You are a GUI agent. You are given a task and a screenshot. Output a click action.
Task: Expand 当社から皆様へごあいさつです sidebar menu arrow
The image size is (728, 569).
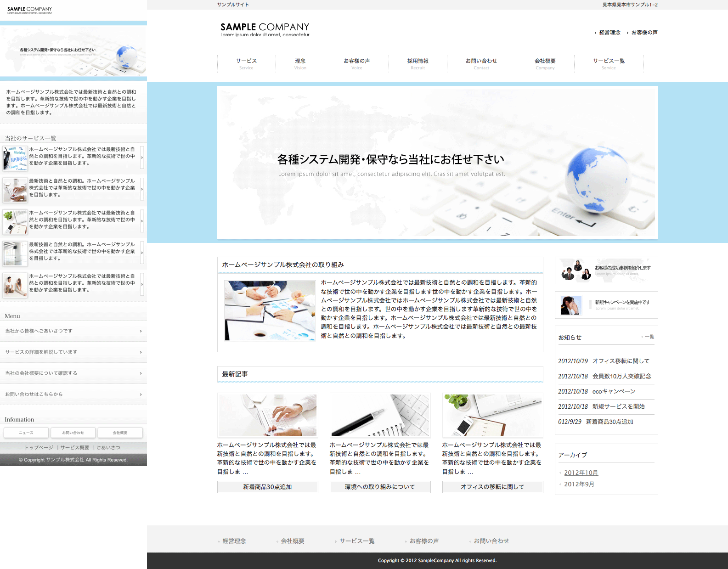141,331
